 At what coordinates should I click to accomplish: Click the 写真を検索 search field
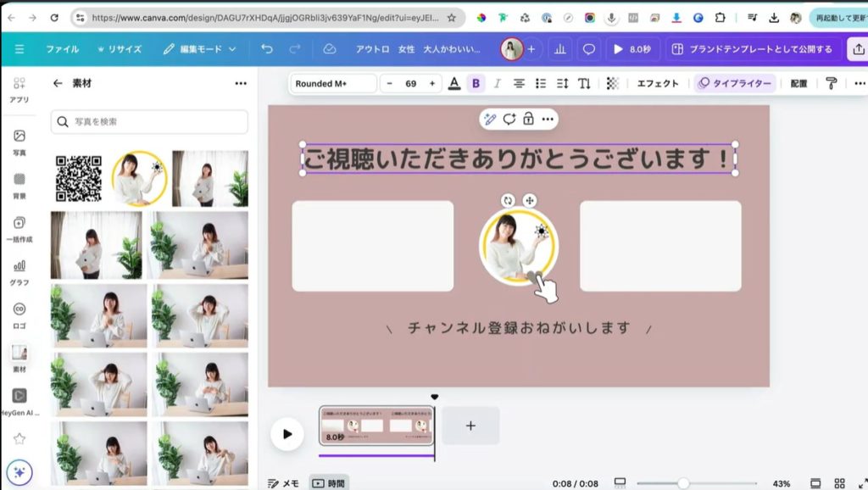149,121
